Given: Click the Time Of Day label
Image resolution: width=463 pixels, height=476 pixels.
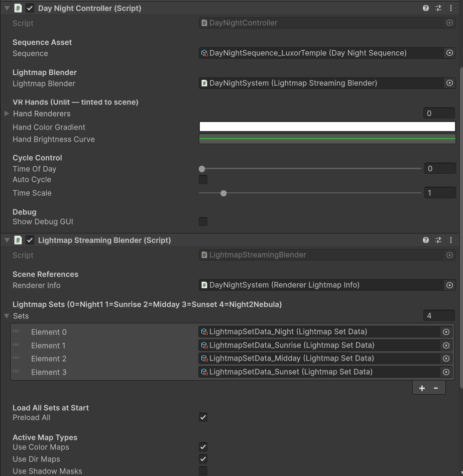Looking at the screenshot, I should (34, 169).
